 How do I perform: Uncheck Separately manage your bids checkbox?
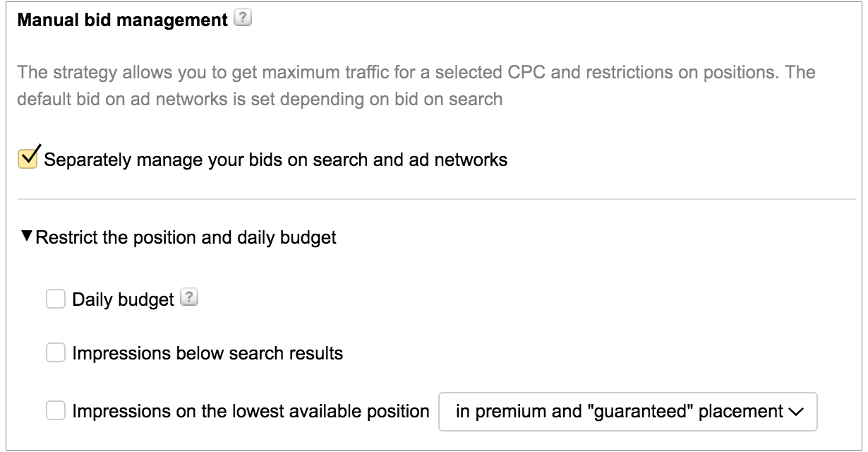click(28, 159)
